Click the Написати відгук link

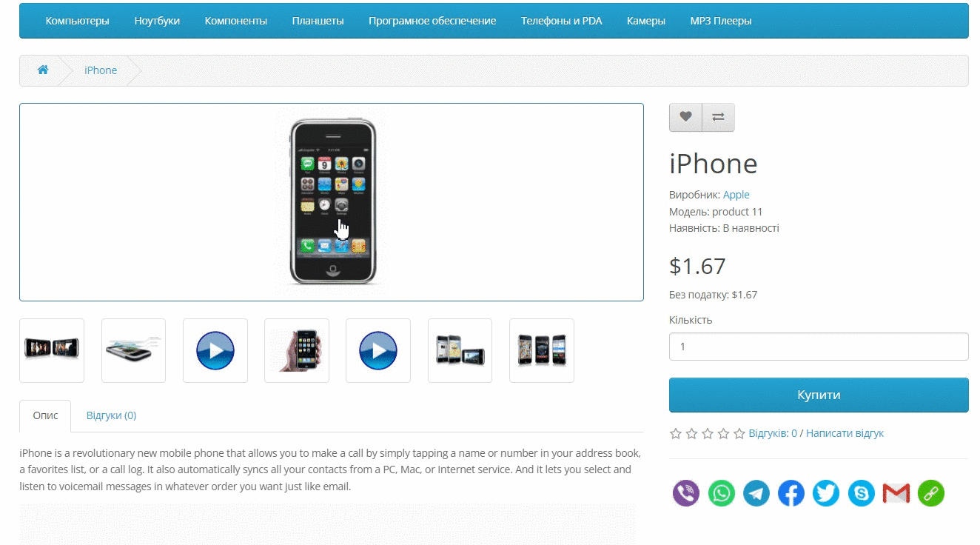pyautogui.click(x=845, y=433)
